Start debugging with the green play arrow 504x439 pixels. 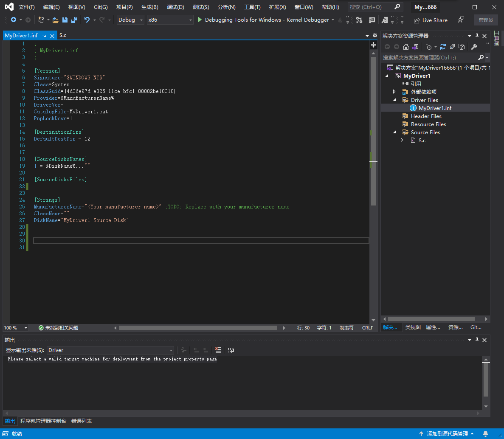(200, 20)
